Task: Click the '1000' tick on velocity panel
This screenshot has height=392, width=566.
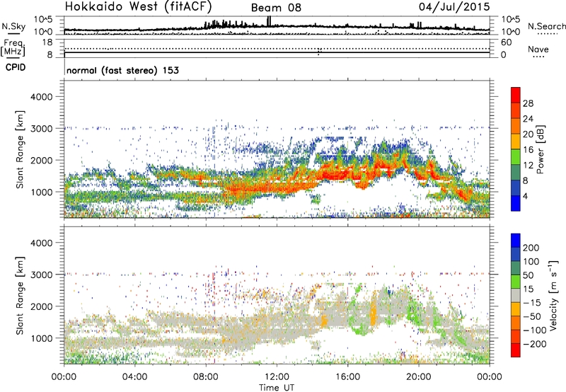Action: [x=41, y=338]
